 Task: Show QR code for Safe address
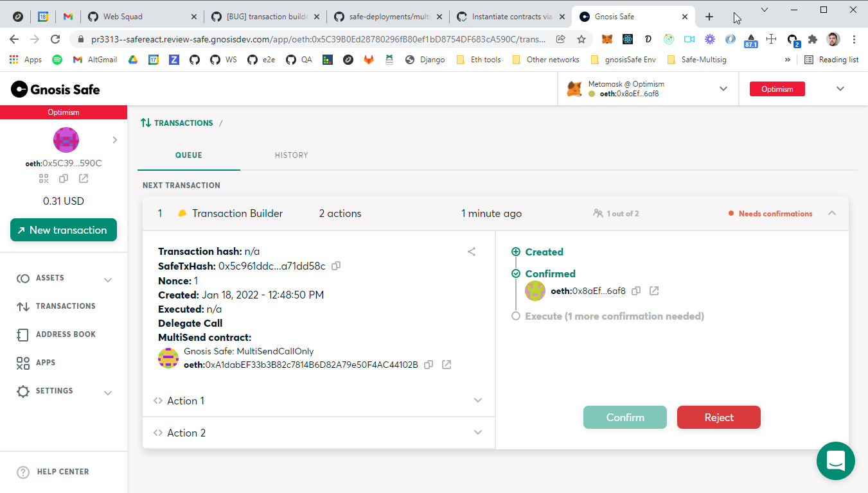(x=44, y=178)
